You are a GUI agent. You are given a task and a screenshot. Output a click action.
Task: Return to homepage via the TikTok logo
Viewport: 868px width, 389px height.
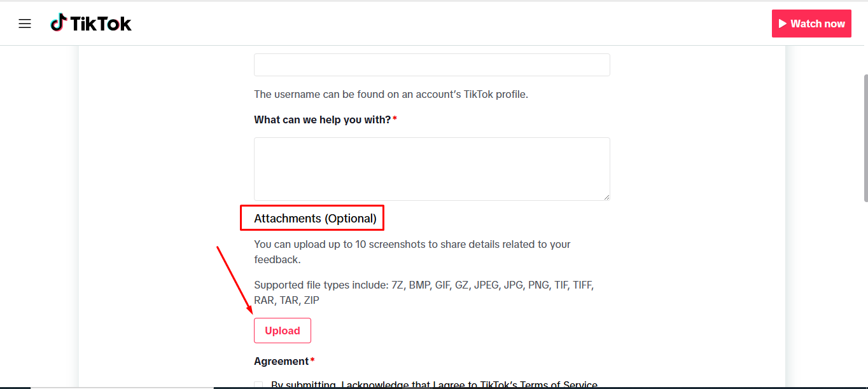coord(91,22)
